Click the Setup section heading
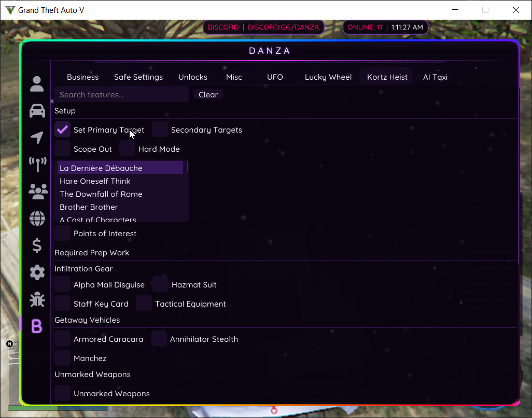Viewport: 532px width, 418px height. pyautogui.click(x=65, y=111)
